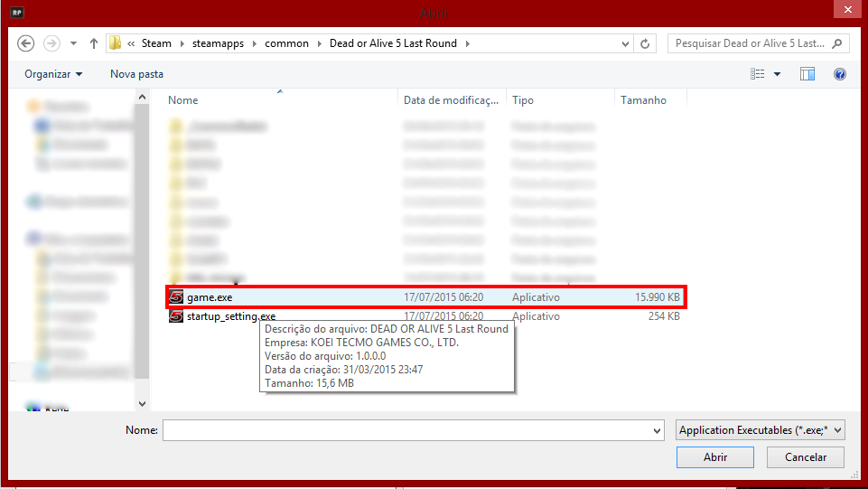Click Dead or Alive 5 Last Round breadcrumb
868x489 pixels.
[x=393, y=43]
